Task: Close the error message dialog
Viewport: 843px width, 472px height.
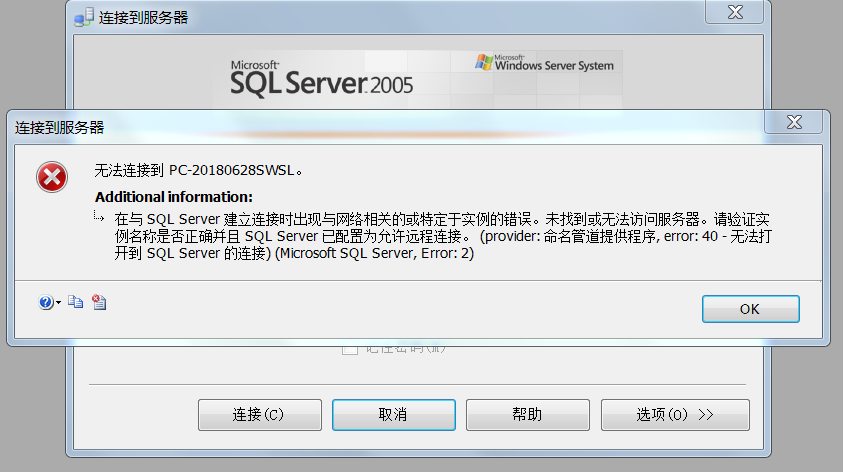Action: coord(794,122)
